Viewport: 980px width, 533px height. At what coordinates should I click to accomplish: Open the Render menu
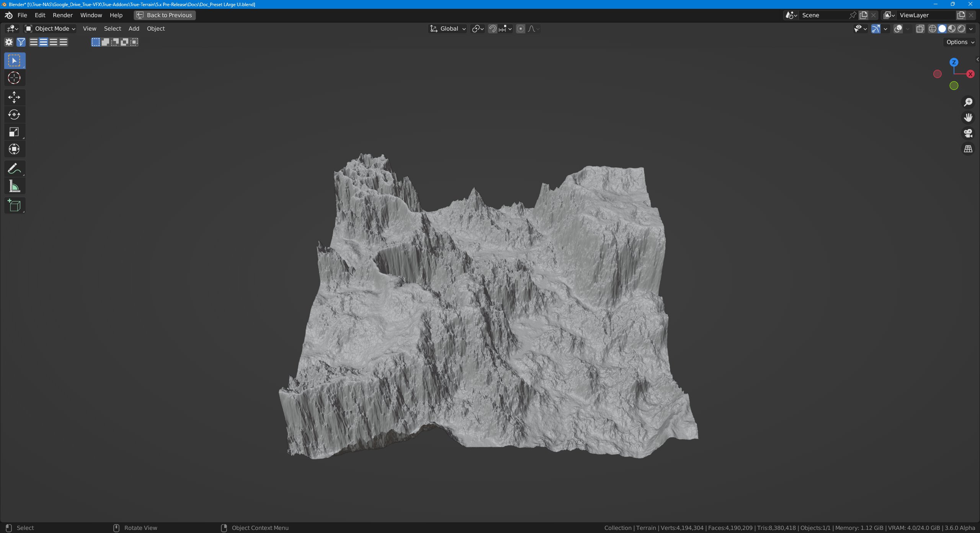pos(62,15)
